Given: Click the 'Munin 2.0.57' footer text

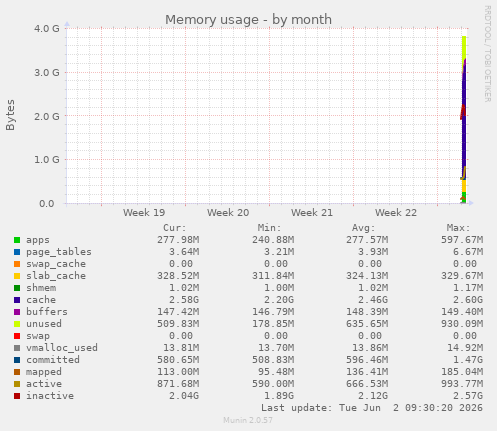Looking at the screenshot, I should point(248,420).
